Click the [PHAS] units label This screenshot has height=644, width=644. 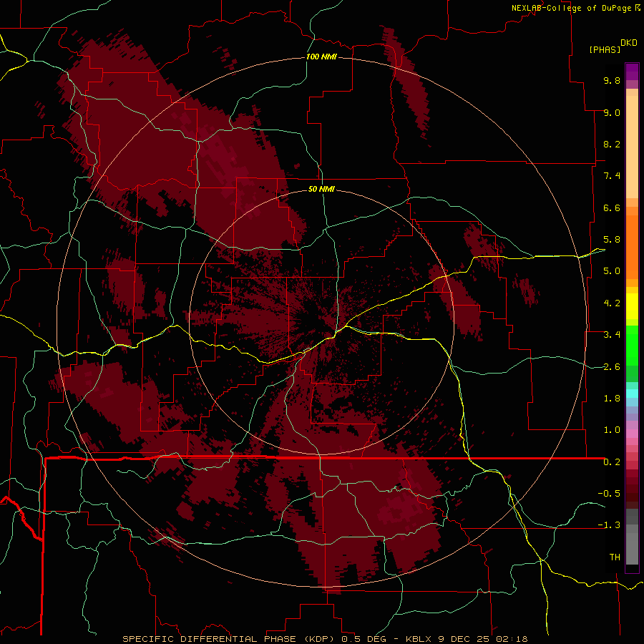click(605, 49)
